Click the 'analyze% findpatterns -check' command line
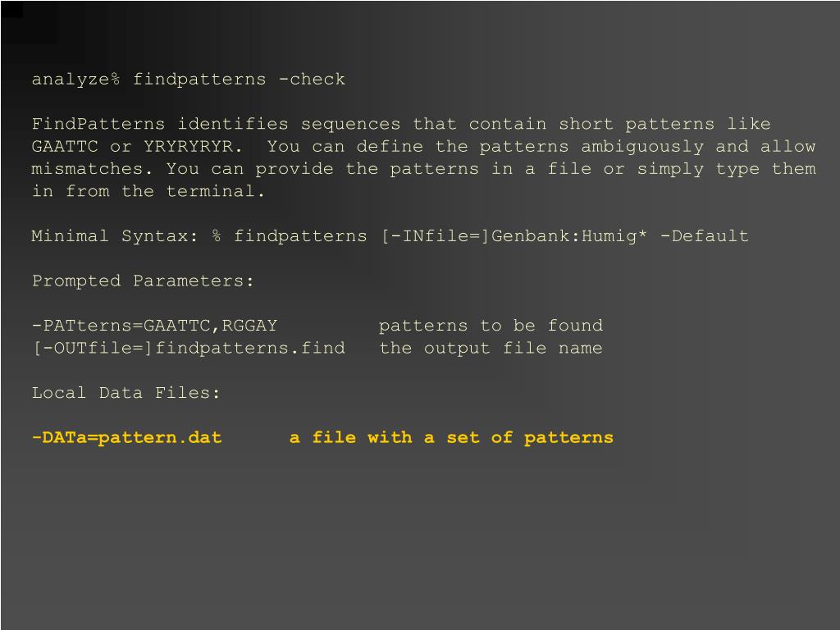Viewport: 840px width, 630px height. pos(189,80)
